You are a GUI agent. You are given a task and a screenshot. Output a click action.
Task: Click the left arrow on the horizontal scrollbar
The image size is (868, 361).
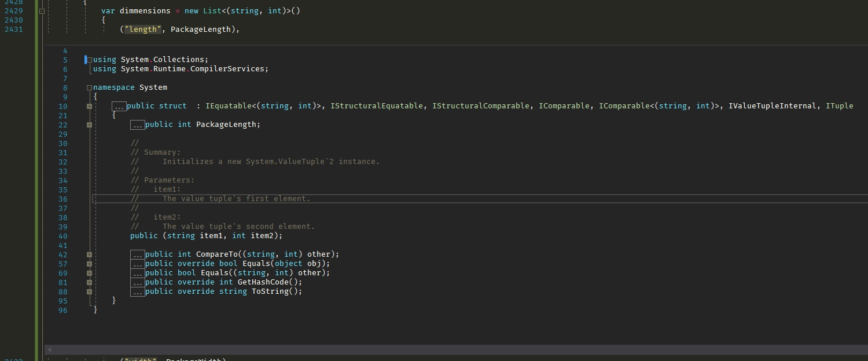[49, 349]
